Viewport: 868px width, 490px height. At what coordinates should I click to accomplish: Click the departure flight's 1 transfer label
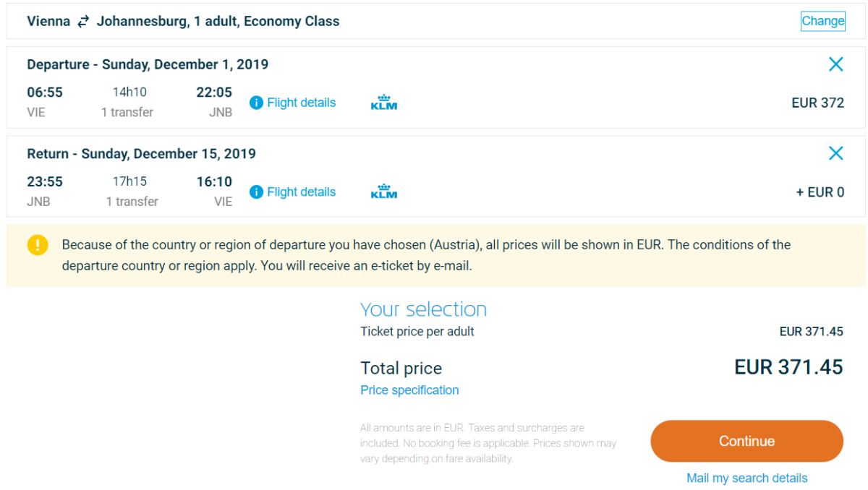127,112
